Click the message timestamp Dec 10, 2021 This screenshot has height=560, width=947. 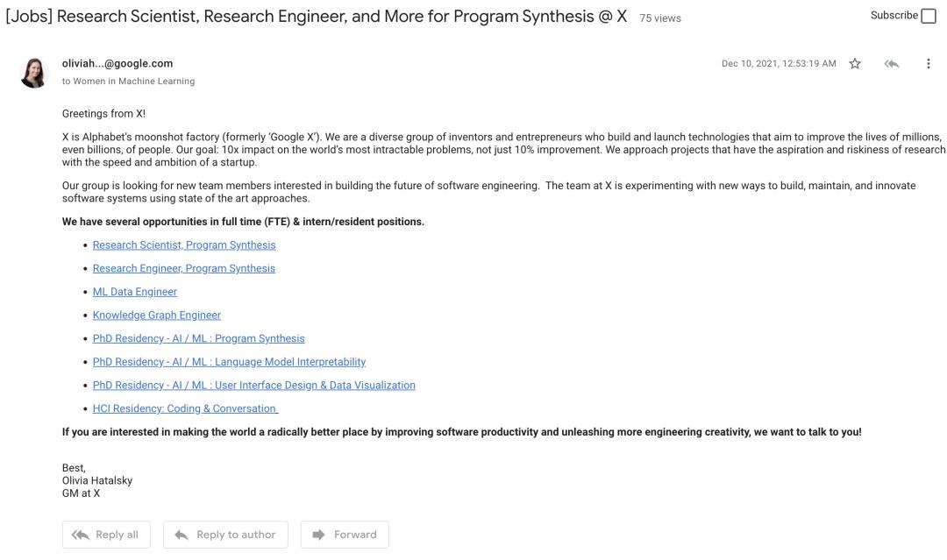tap(779, 63)
